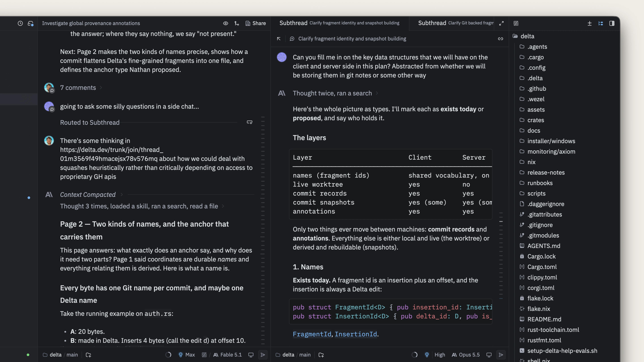
Task: Expand the crates folder
Action: (532, 120)
